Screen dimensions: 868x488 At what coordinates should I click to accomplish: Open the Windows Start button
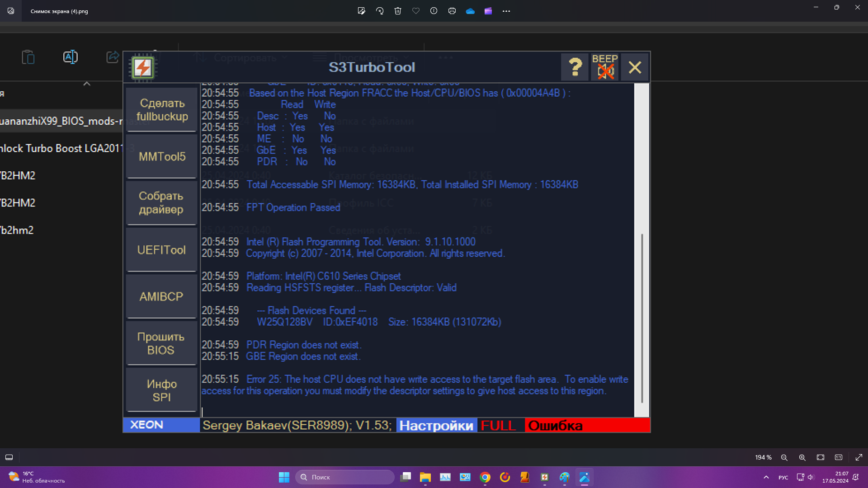coord(284,477)
